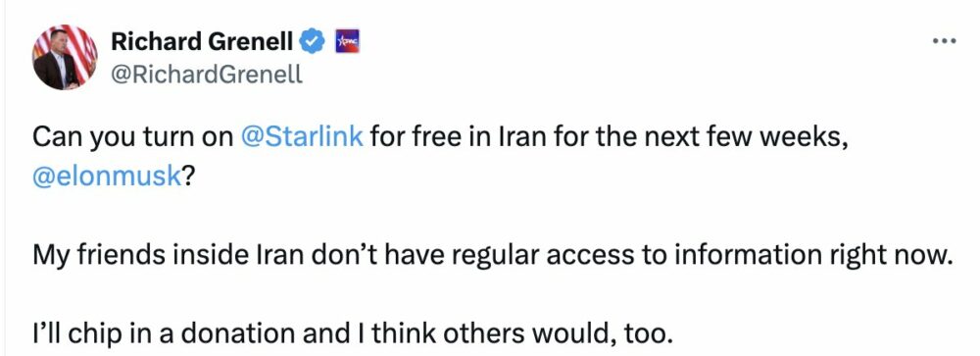The height and width of the screenshot is (356, 980).
Task: Open the CPAC affiliation badge icon
Action: click(x=348, y=41)
